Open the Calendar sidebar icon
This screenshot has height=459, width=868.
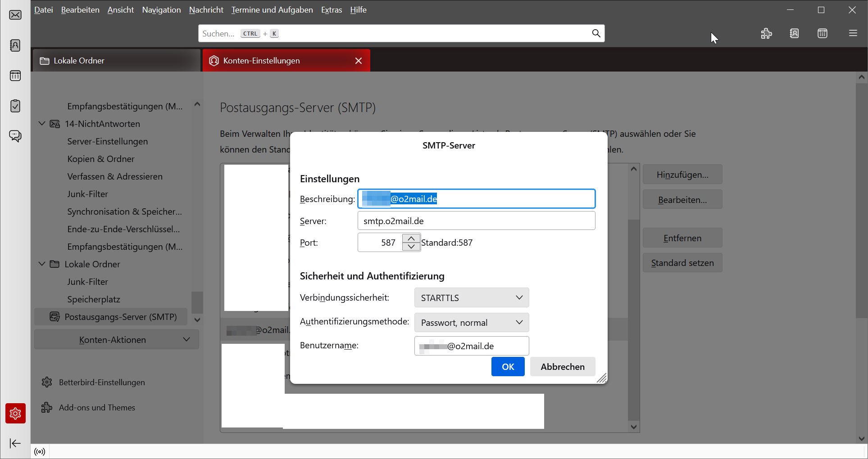[x=15, y=76]
